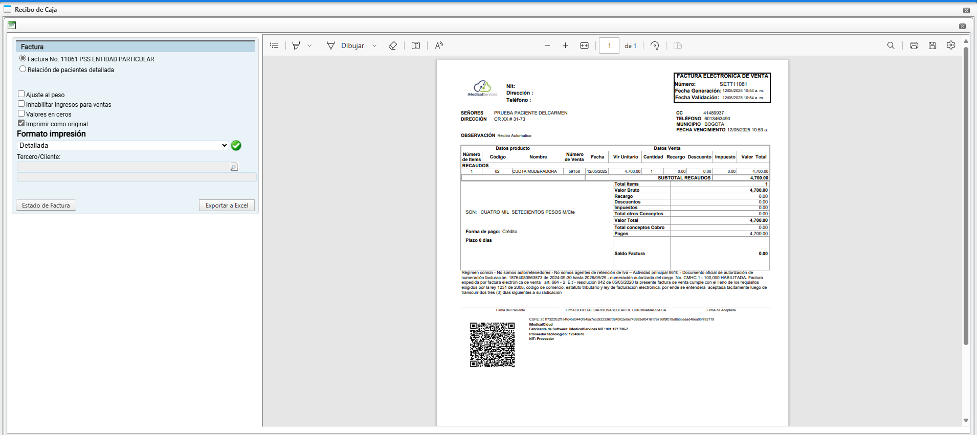Select Relación de pacientes detallada option

23,69
